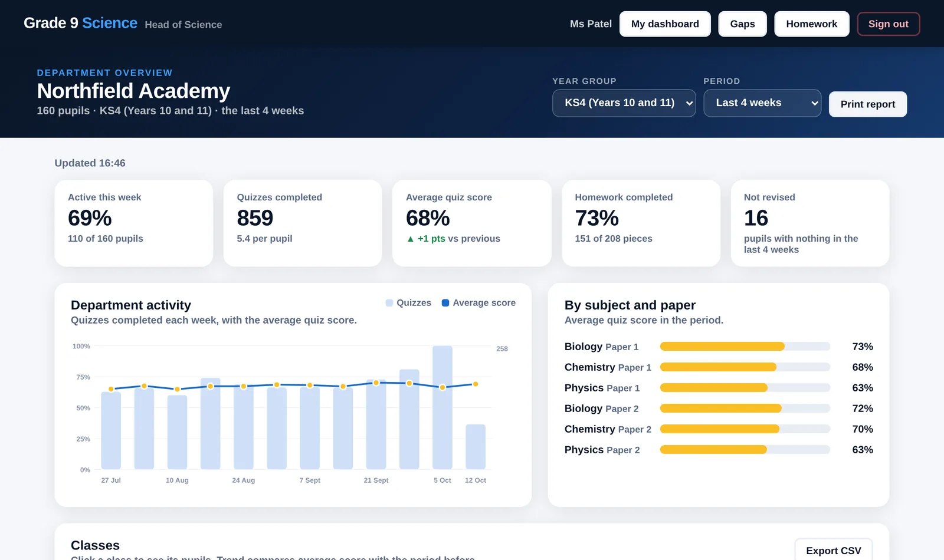944x560 pixels.
Task: Click the Quizzes completed 859 card
Action: click(x=303, y=223)
